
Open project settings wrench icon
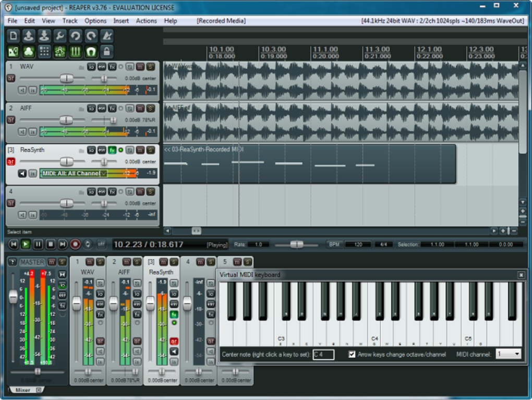60,36
